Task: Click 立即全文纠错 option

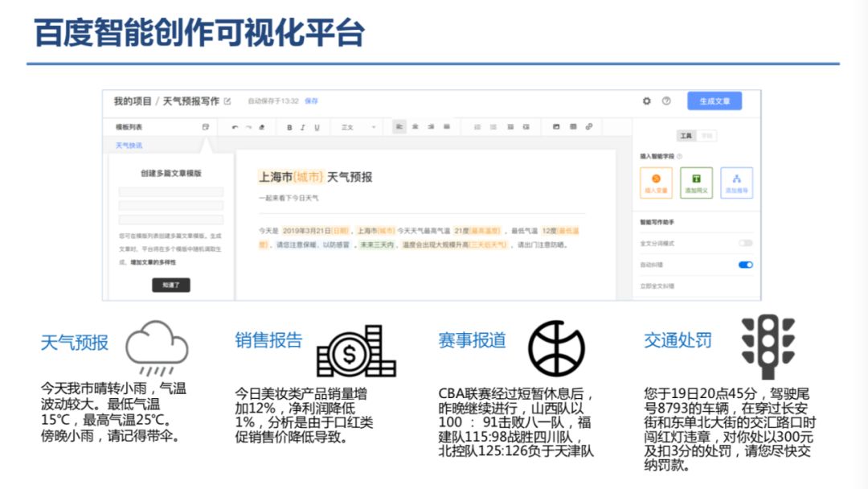Action: (x=657, y=286)
